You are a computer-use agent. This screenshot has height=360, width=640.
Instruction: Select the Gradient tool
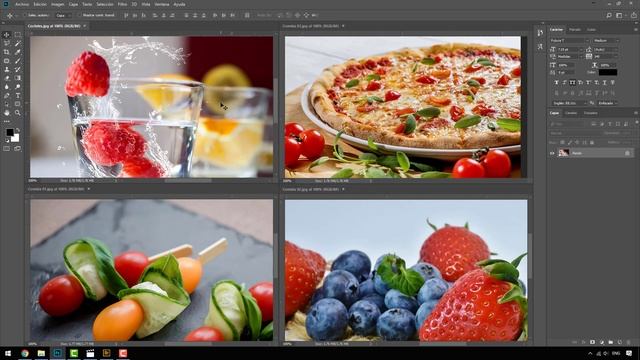[18, 78]
